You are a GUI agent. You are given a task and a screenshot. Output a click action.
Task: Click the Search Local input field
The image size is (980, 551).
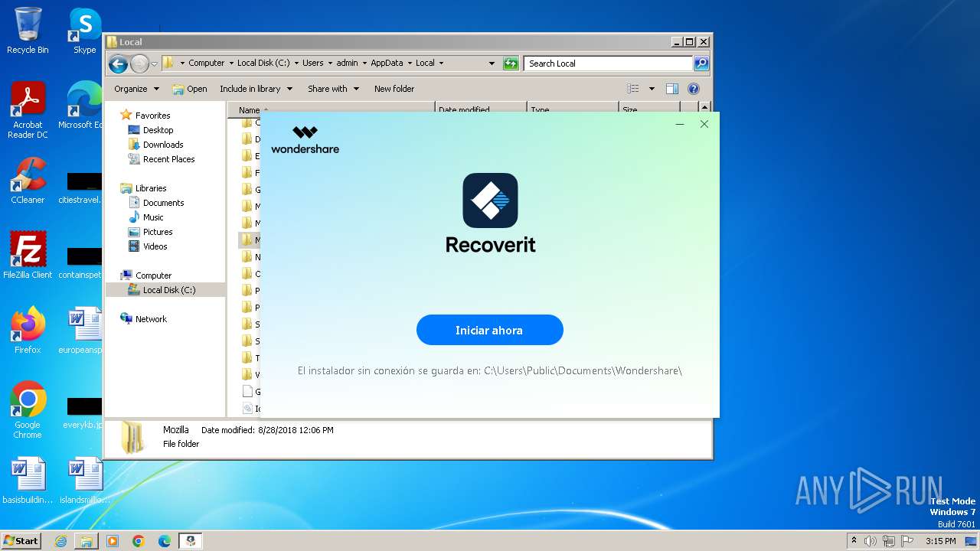[x=609, y=64]
